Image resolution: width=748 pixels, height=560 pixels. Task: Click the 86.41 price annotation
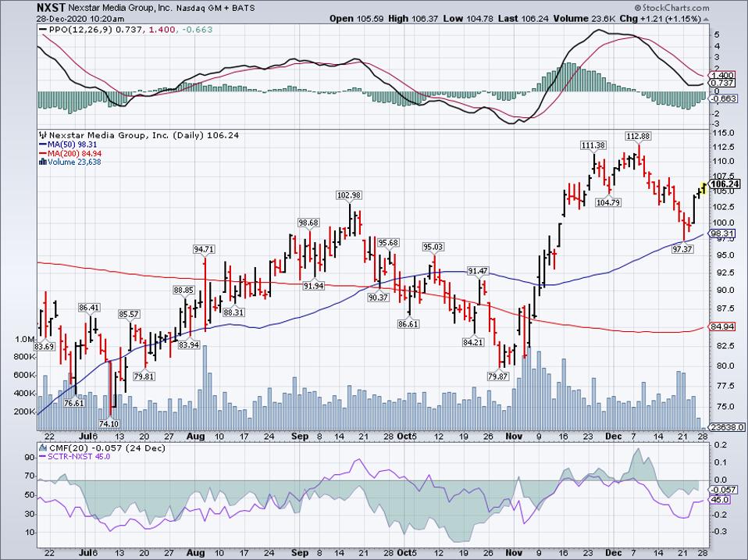pyautogui.click(x=89, y=308)
